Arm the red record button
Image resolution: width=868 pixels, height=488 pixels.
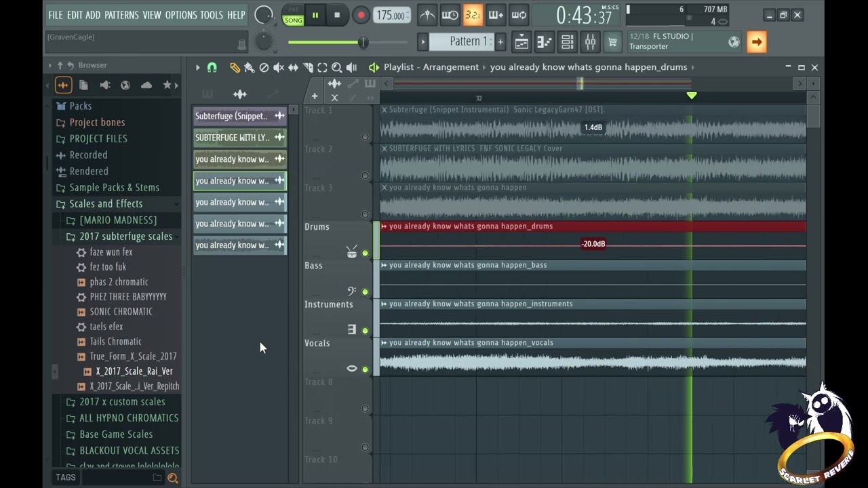tap(361, 15)
